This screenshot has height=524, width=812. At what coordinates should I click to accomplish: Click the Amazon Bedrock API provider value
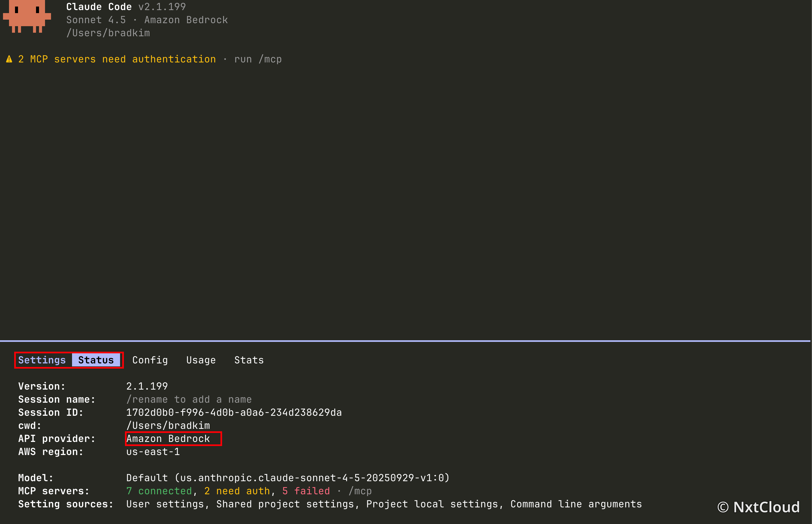click(168, 439)
